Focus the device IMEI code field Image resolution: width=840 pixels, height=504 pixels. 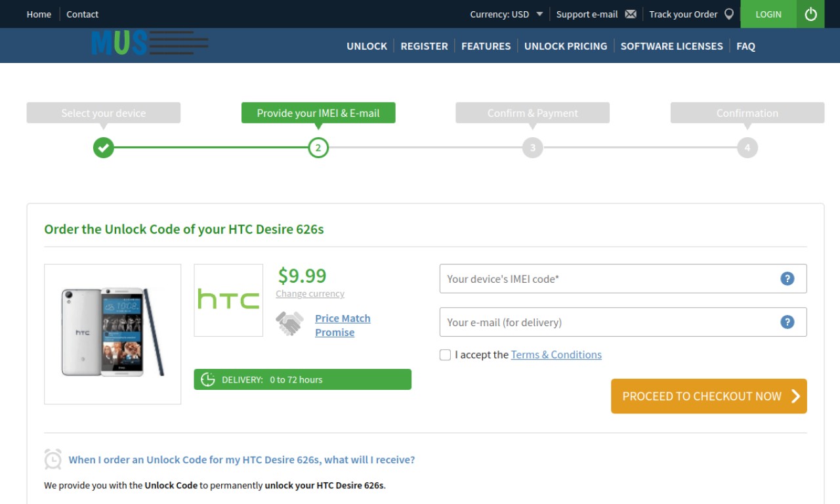pyautogui.click(x=623, y=279)
